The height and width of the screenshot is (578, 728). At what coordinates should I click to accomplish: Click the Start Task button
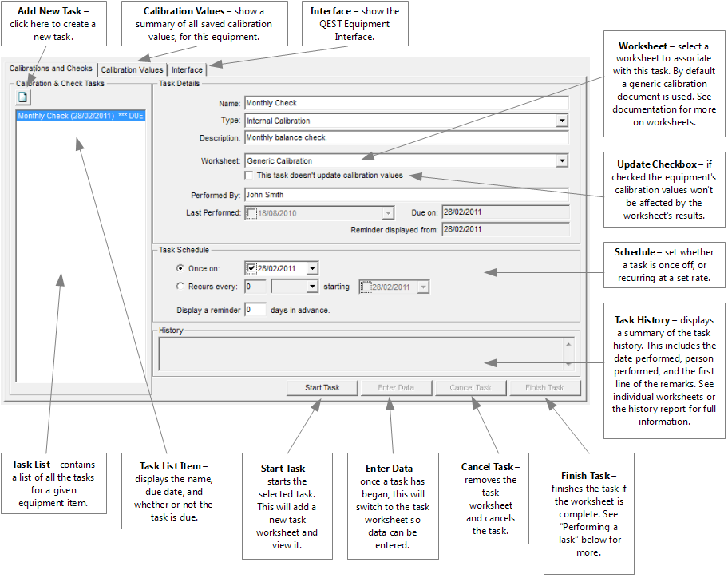(x=322, y=388)
